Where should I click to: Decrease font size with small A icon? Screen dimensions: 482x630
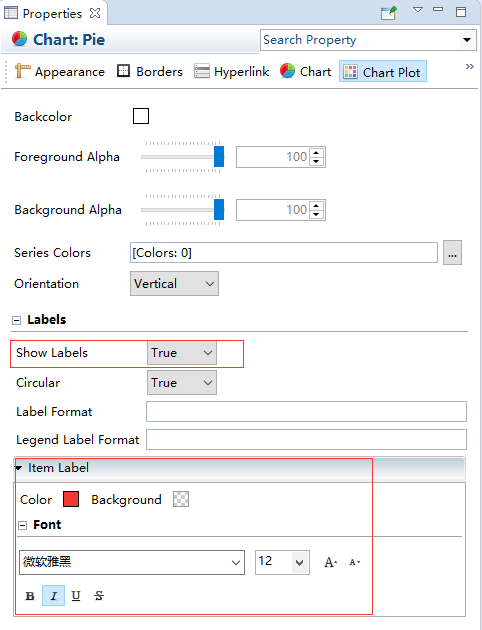coord(354,562)
